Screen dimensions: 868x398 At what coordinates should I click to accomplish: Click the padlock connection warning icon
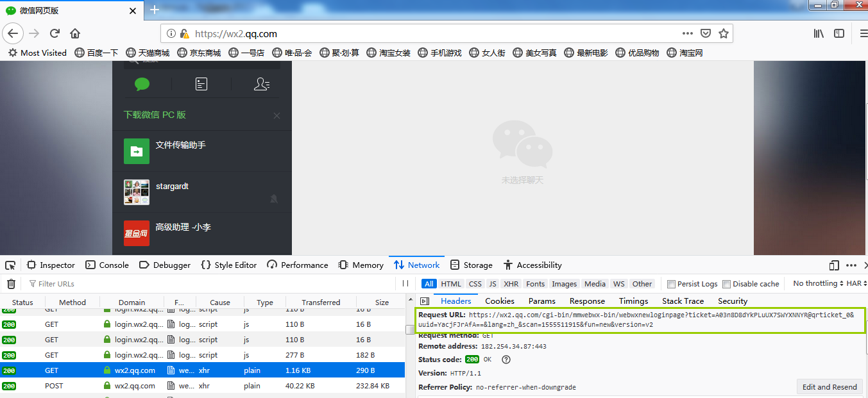point(184,33)
